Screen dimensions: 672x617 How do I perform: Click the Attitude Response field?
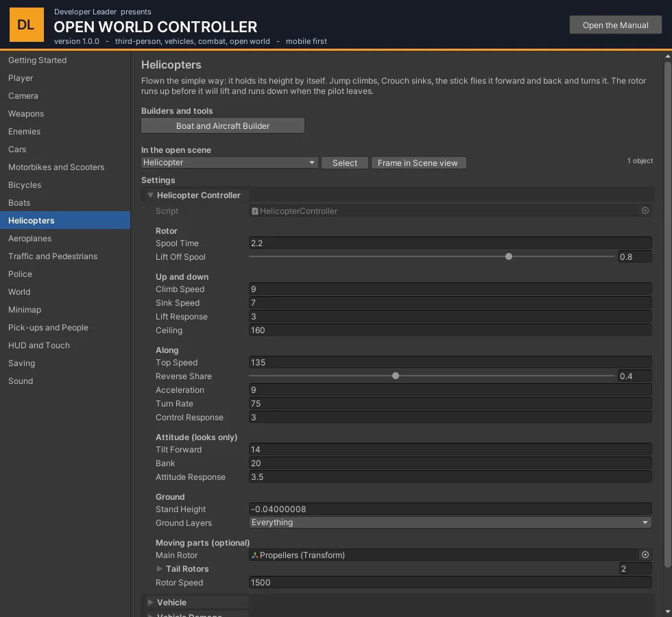click(x=450, y=476)
